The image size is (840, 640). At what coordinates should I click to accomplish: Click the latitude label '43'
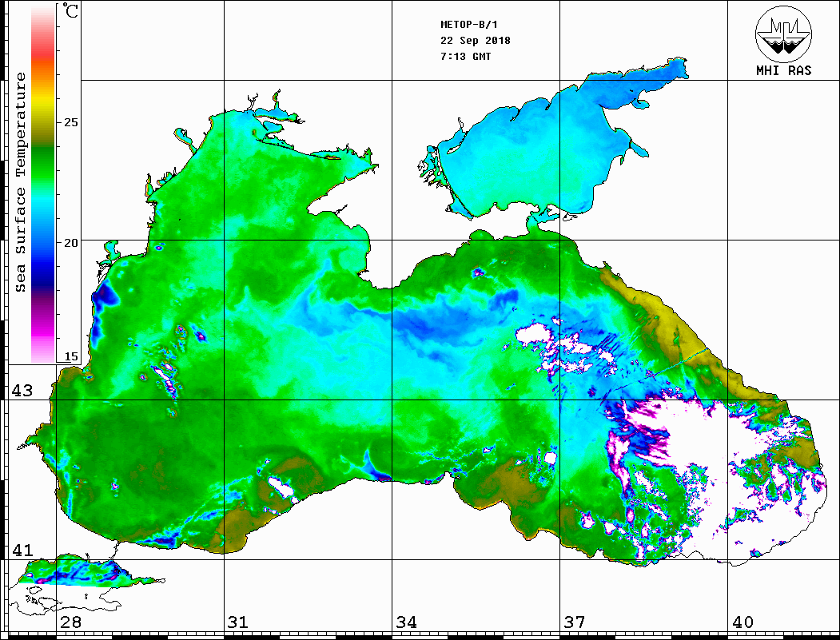pos(22,391)
